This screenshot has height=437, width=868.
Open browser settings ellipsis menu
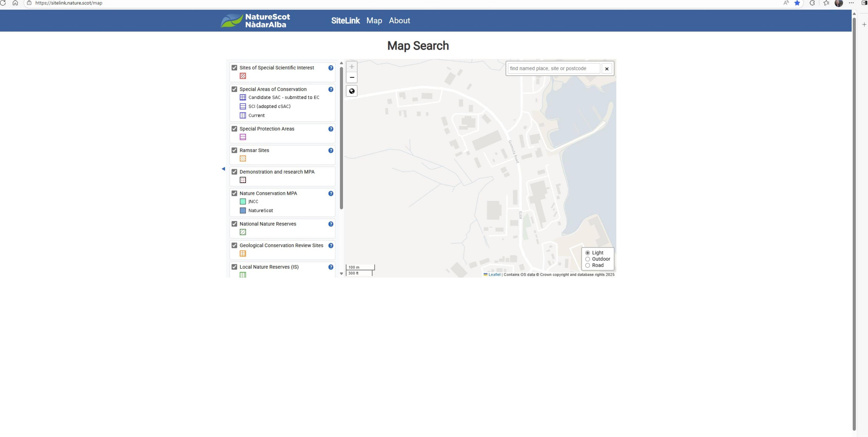point(851,3)
